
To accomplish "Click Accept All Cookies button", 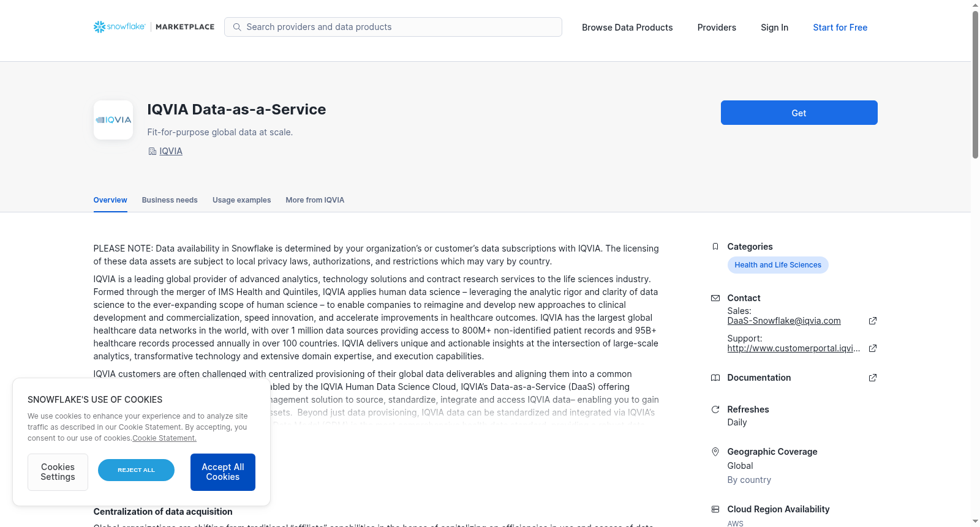I will tap(223, 472).
